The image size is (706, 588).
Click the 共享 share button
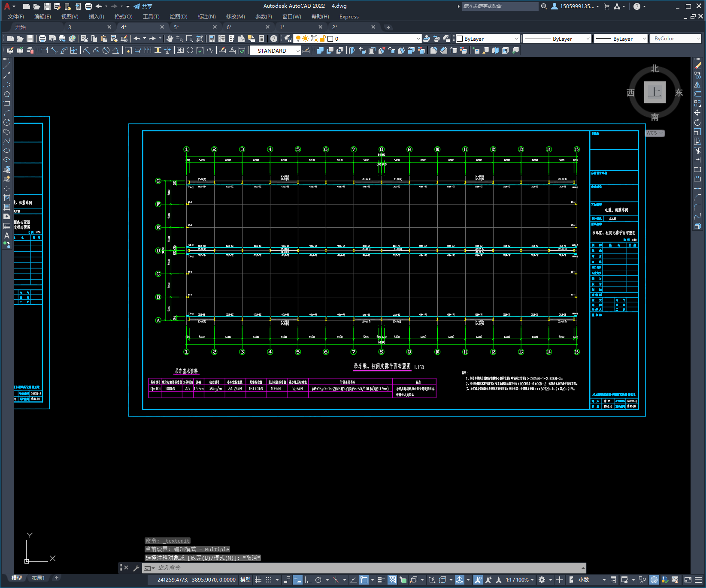(143, 6)
